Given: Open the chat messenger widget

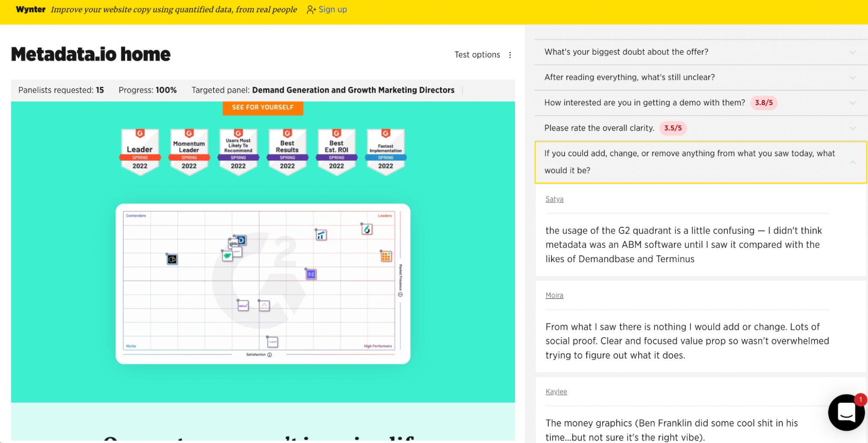Looking at the screenshot, I should (846, 413).
